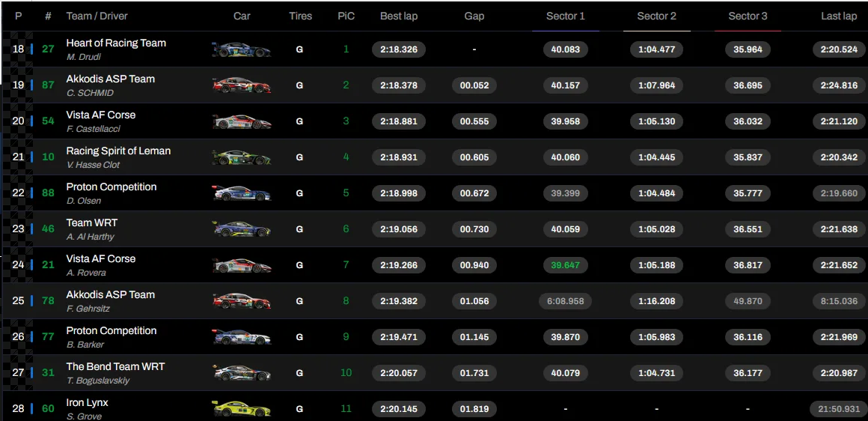Click car image for Akkodis ASP #87
868x421 pixels.
[x=241, y=85]
